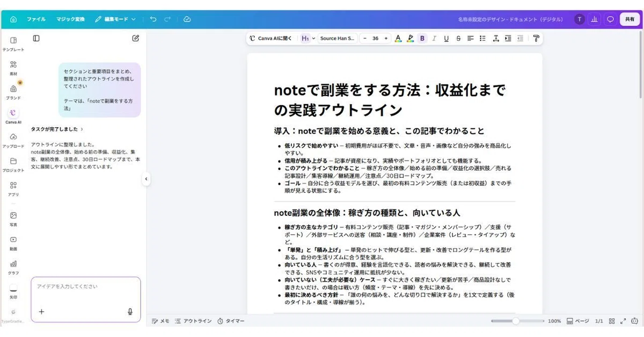The height and width of the screenshot is (337, 644).
Task: Toggle strikethrough formatting
Action: point(458,39)
